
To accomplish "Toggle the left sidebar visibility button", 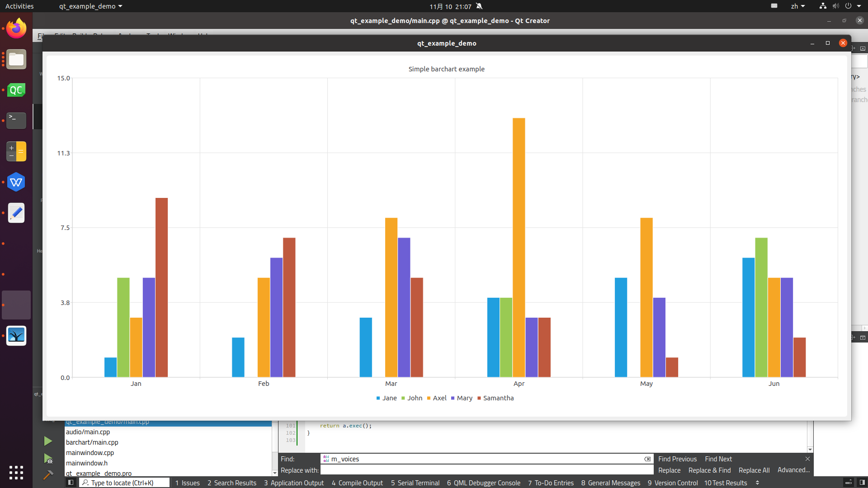I will (x=71, y=483).
